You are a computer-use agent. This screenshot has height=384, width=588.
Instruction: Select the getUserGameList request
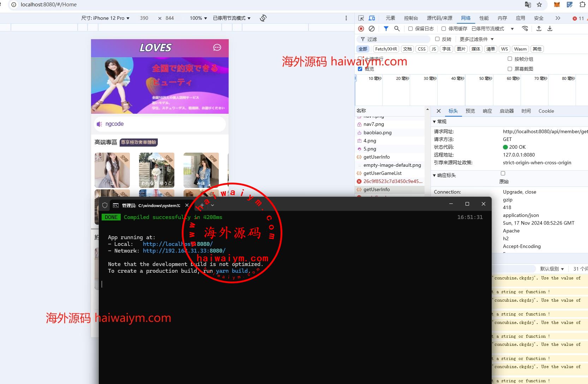coord(382,173)
